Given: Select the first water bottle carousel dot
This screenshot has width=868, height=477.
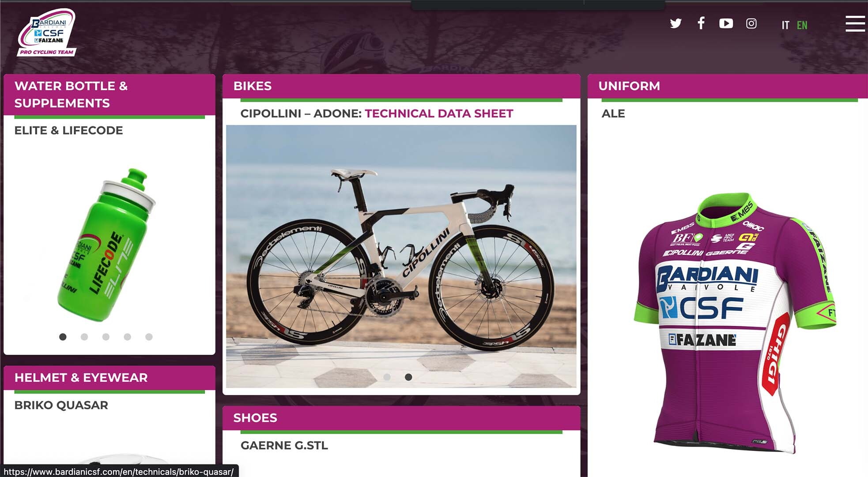Looking at the screenshot, I should (x=63, y=337).
